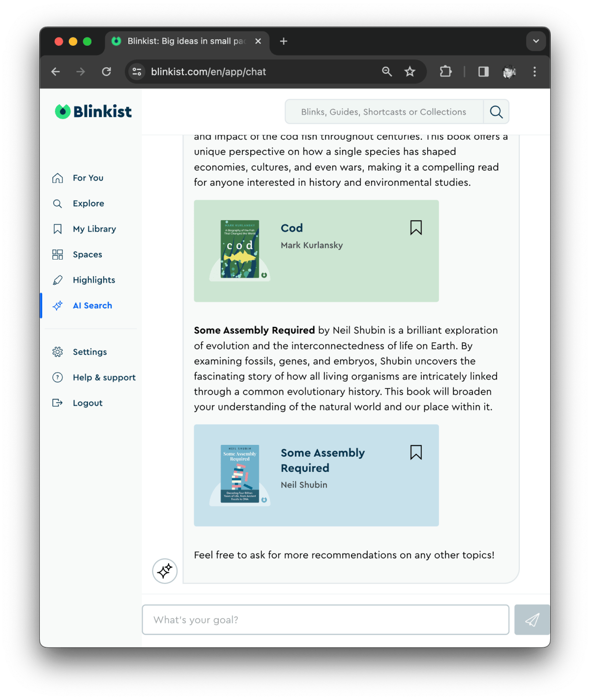Screen dimensions: 590x700
Task: Bookmark the Cod book
Action: pos(416,228)
